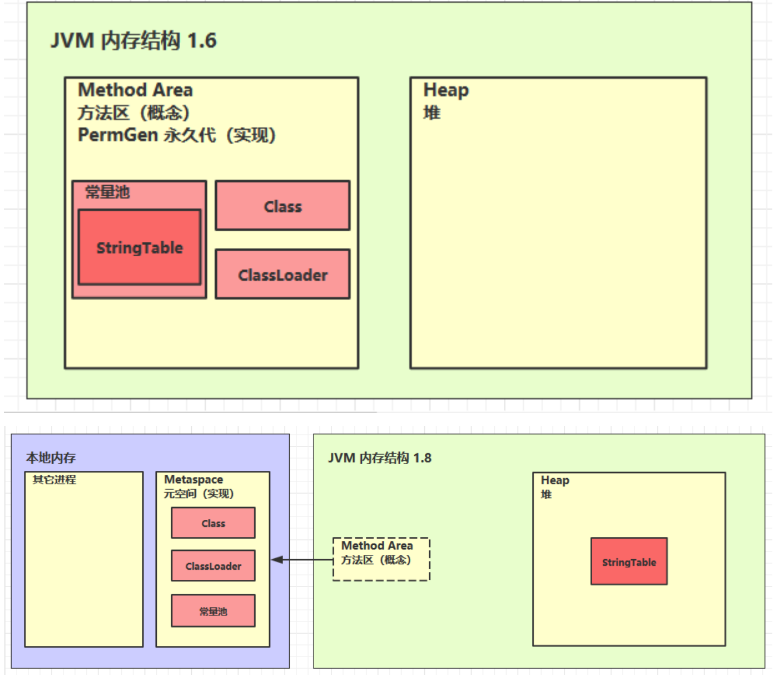
Task: Select the ClassLoader box in PermGen
Action: coord(282,274)
